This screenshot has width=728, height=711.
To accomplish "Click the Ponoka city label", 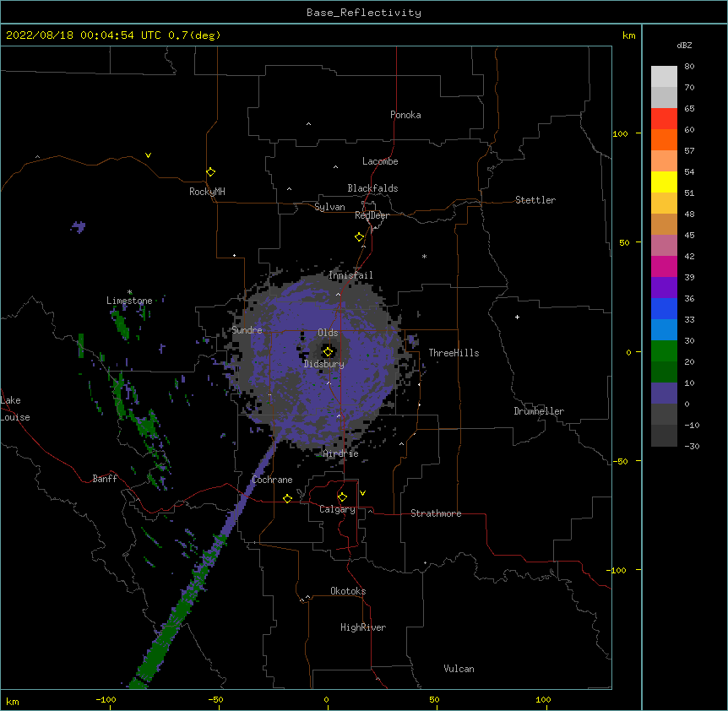I will pos(405,115).
